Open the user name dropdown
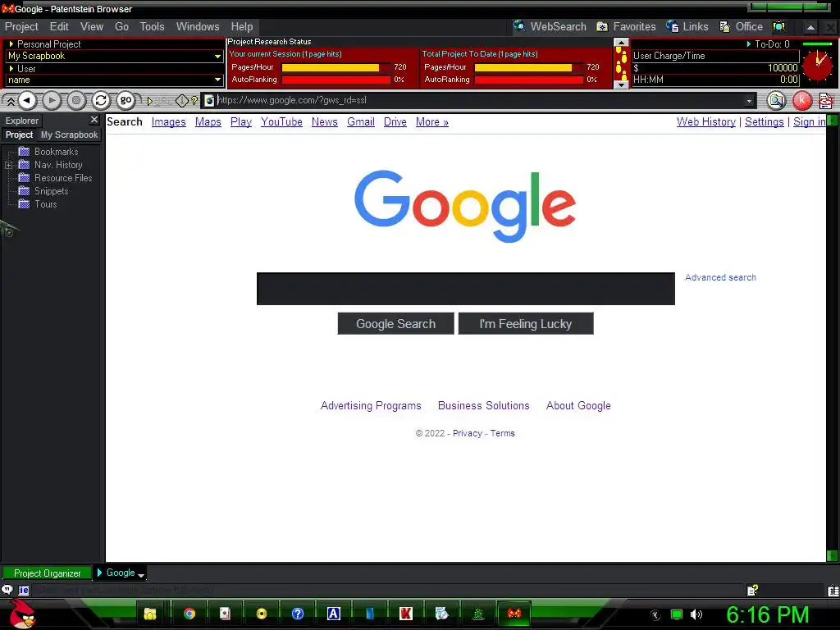This screenshot has width=840, height=630. (217, 80)
